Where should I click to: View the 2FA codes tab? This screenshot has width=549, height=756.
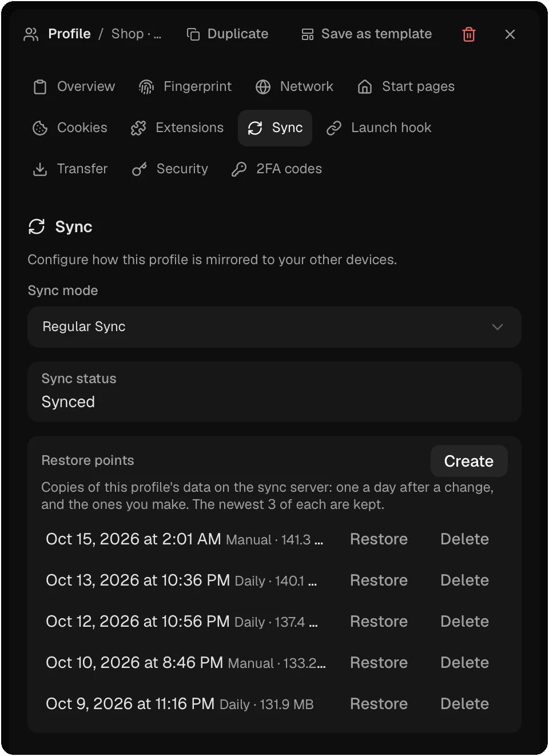point(277,169)
